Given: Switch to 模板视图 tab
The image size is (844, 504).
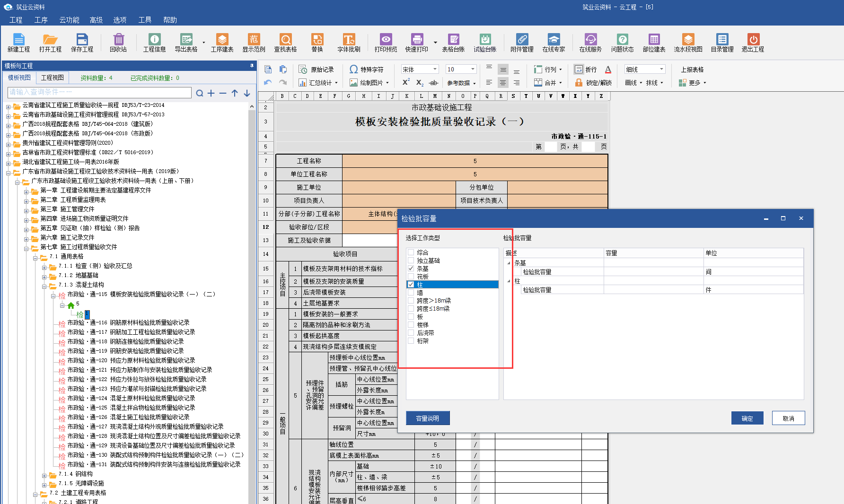Looking at the screenshot, I should pos(19,78).
